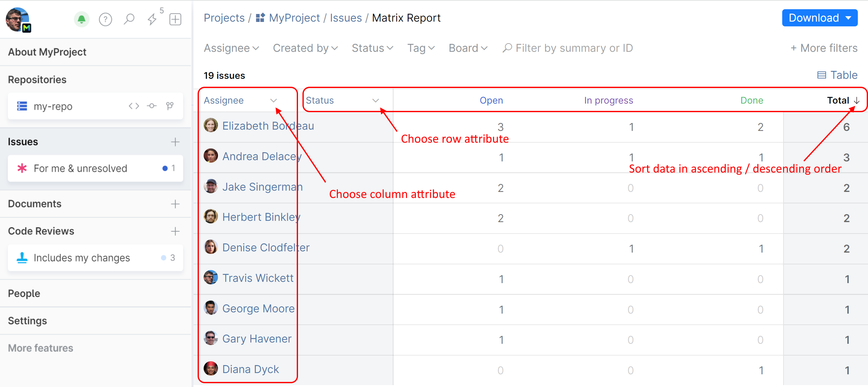This screenshot has height=387, width=868.
Task: Open Elizabeth Bordeau's profile link
Action: [x=268, y=126]
